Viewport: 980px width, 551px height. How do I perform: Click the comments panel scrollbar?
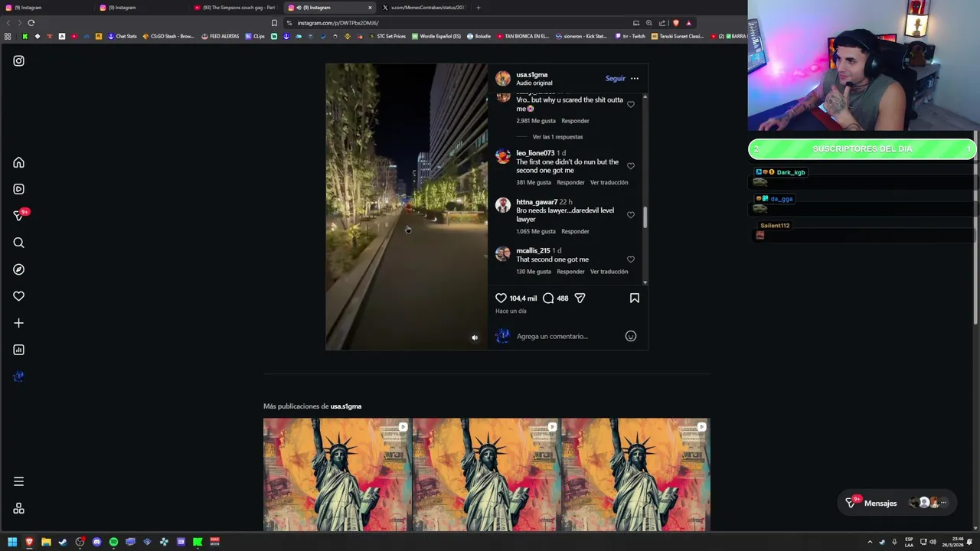(645, 217)
